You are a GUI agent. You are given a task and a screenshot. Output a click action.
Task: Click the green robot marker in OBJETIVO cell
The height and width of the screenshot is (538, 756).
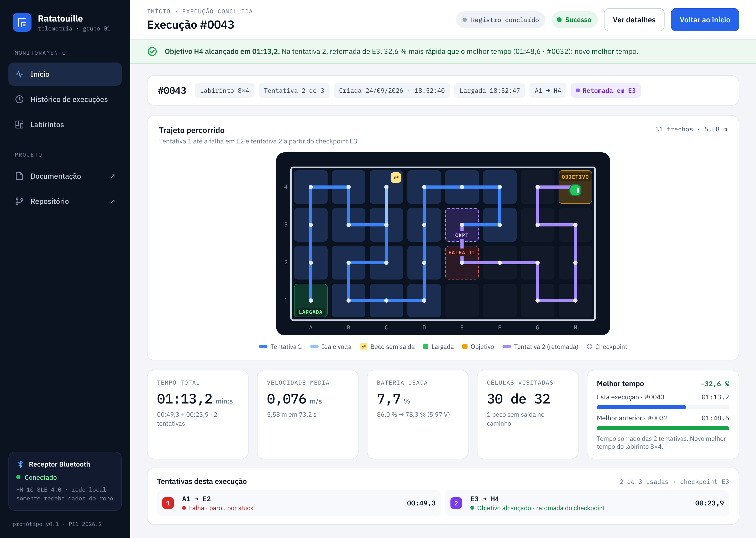tap(575, 190)
